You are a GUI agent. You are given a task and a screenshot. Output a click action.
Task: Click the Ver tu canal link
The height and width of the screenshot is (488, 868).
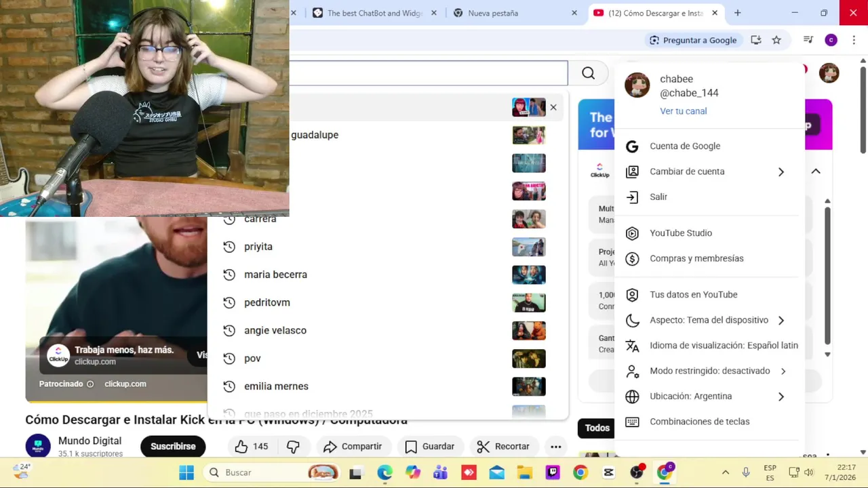tap(683, 111)
